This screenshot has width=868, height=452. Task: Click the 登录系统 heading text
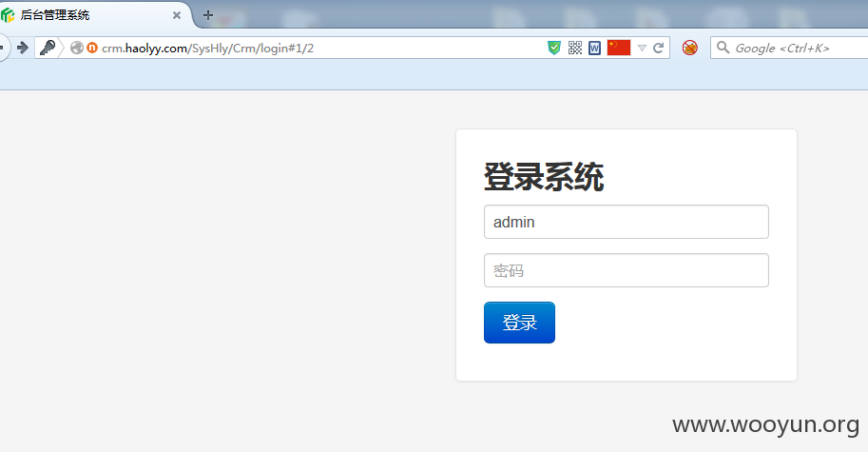click(x=544, y=177)
